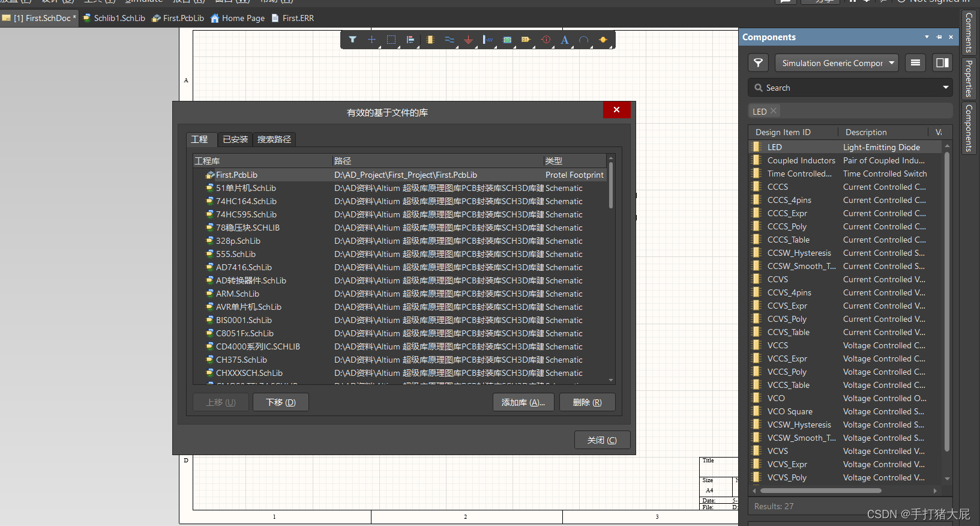Select the Coupled Inductors component row
The width and height of the screenshot is (980, 526).
pos(845,160)
